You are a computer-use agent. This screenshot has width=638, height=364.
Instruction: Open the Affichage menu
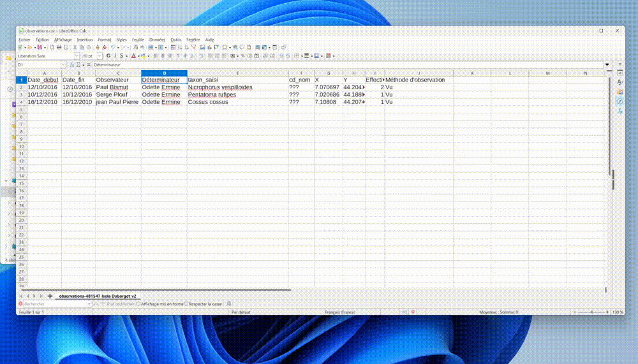coord(63,40)
